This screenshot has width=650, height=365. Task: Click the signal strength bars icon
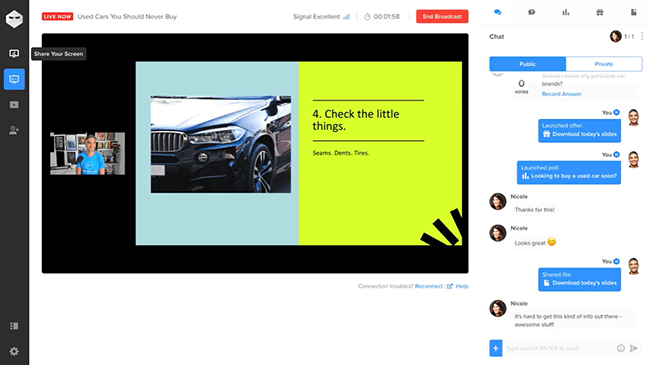point(346,17)
